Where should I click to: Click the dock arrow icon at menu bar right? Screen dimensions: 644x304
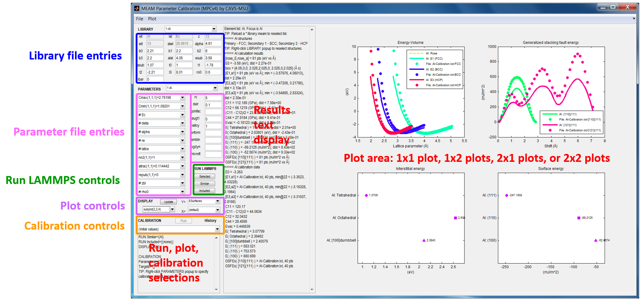634,19
